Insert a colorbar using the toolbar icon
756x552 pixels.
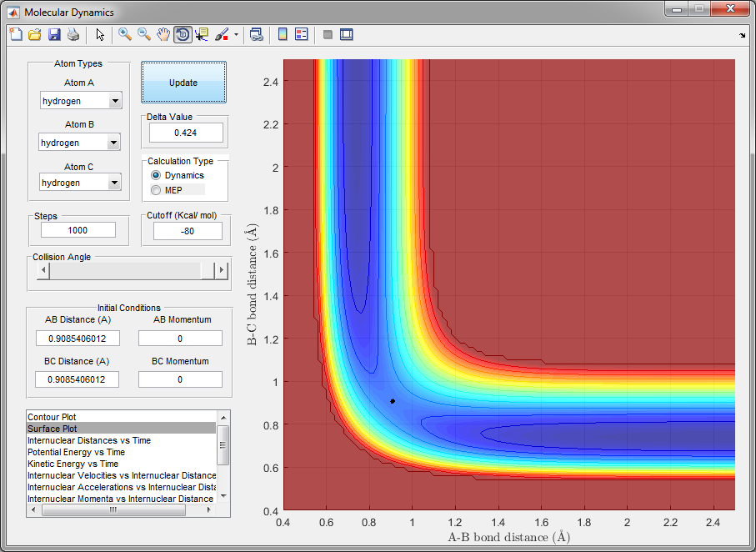point(283,35)
